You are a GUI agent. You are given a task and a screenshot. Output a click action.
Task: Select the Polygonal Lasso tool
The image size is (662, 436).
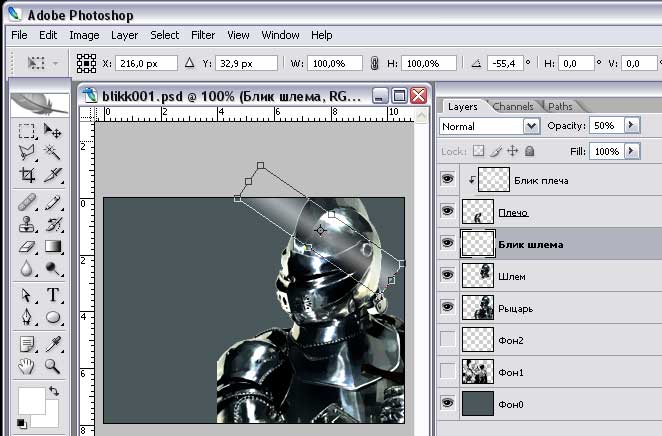[x=27, y=152]
